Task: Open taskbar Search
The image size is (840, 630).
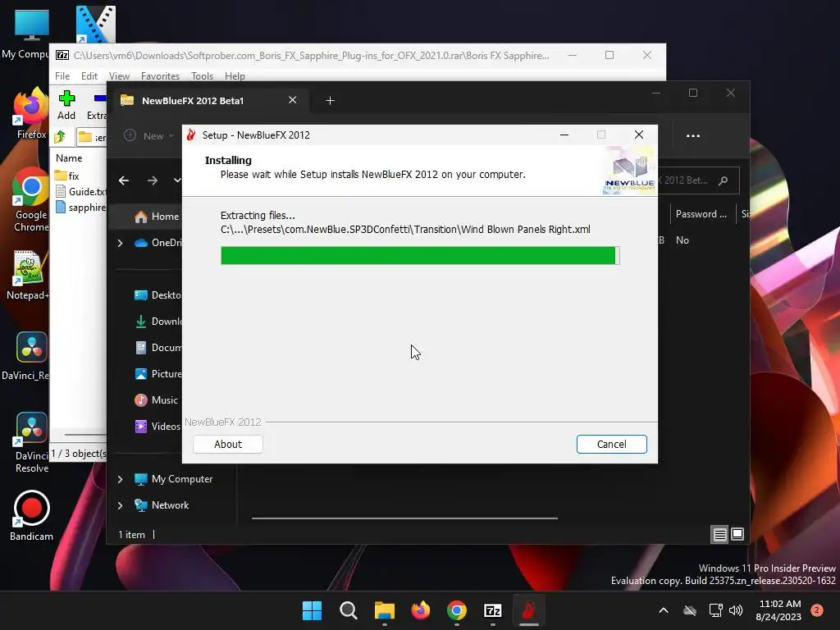Action: pyautogui.click(x=348, y=610)
